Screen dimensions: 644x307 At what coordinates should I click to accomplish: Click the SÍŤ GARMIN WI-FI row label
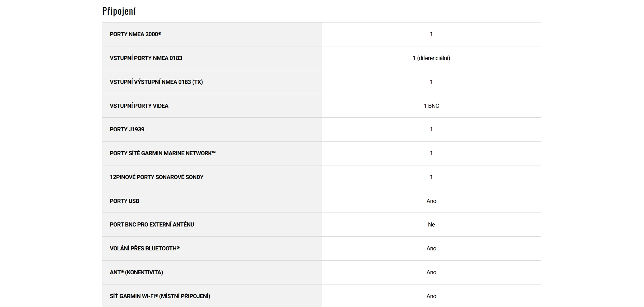[160, 296]
